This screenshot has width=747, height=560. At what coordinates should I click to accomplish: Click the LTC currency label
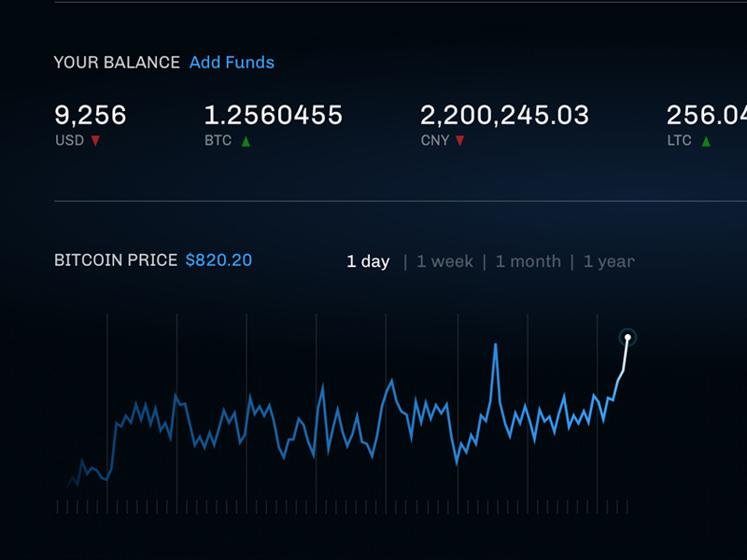pyautogui.click(x=679, y=141)
